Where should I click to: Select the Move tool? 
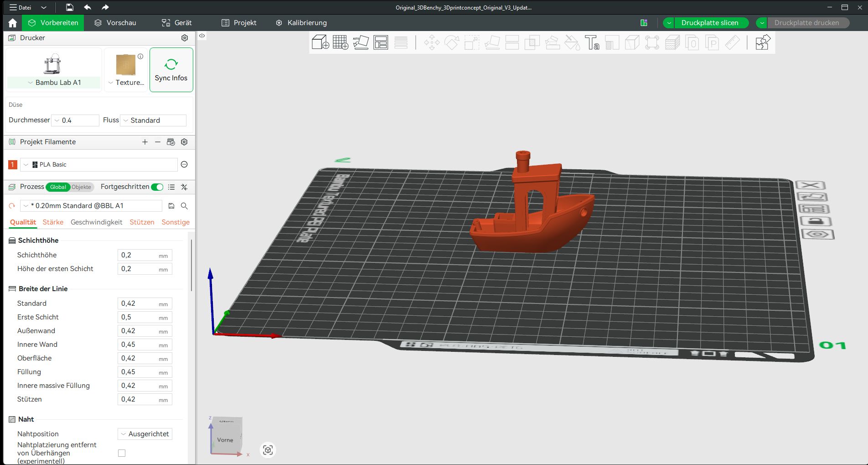coord(431,42)
